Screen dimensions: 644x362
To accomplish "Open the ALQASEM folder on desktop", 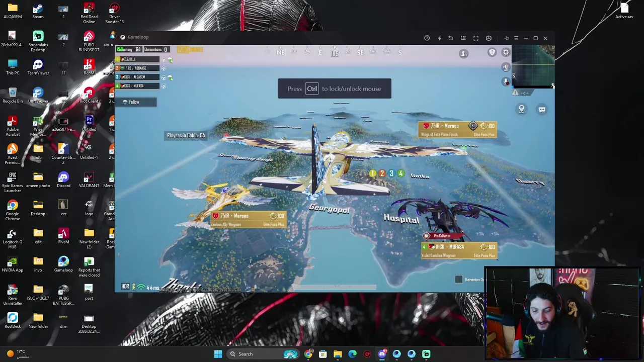I will (x=13, y=11).
